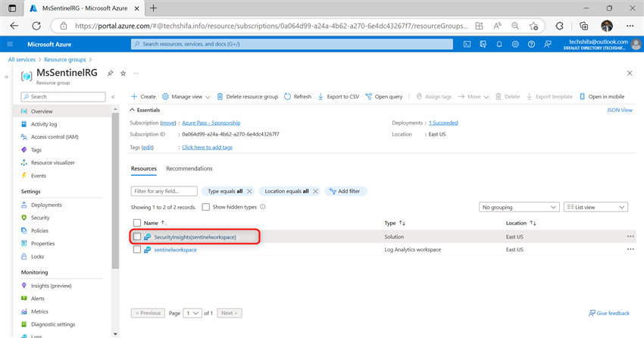Open the Directories and subscriptions filter icon
The image size is (644, 338).
pyautogui.click(x=483, y=44)
